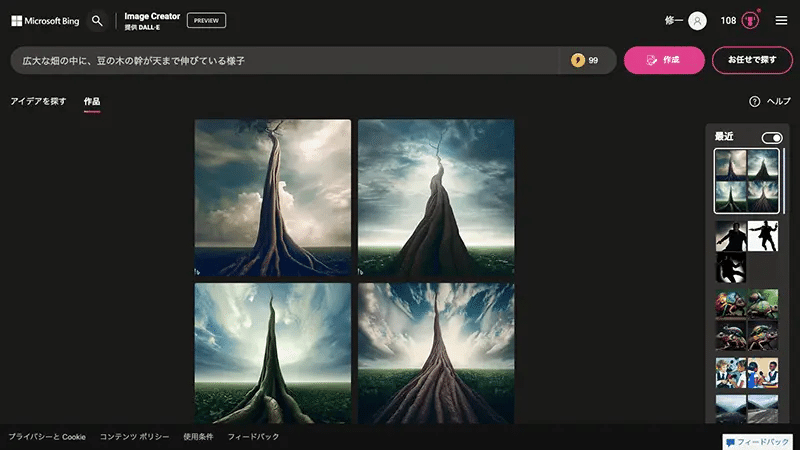Image resolution: width=800 pixels, height=450 pixels.
Task: Open the top-right generated tree image
Action: point(436,197)
